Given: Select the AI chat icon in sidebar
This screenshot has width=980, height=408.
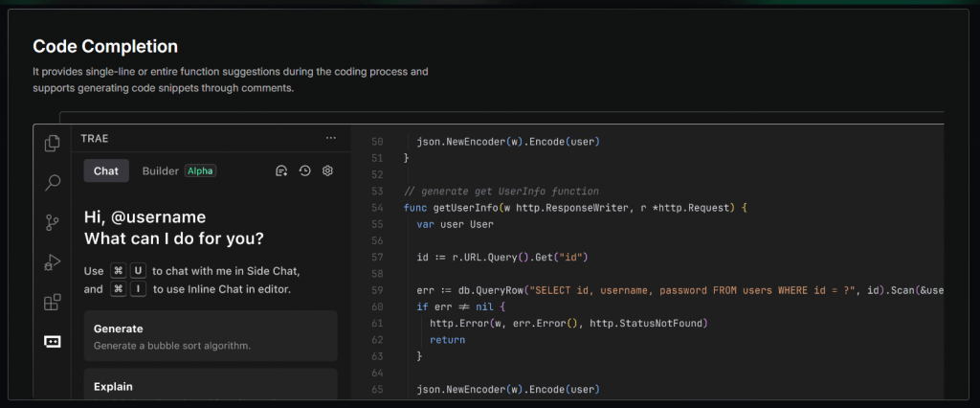Looking at the screenshot, I should [53, 341].
